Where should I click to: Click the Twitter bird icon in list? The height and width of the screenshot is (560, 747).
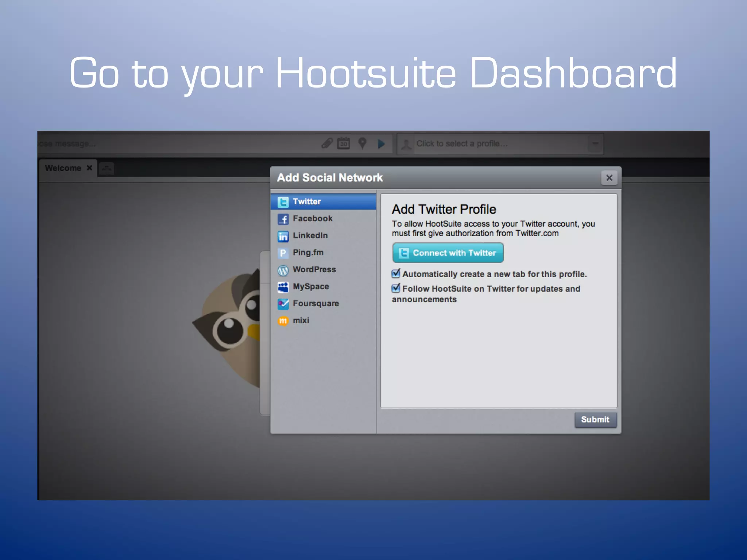(283, 202)
